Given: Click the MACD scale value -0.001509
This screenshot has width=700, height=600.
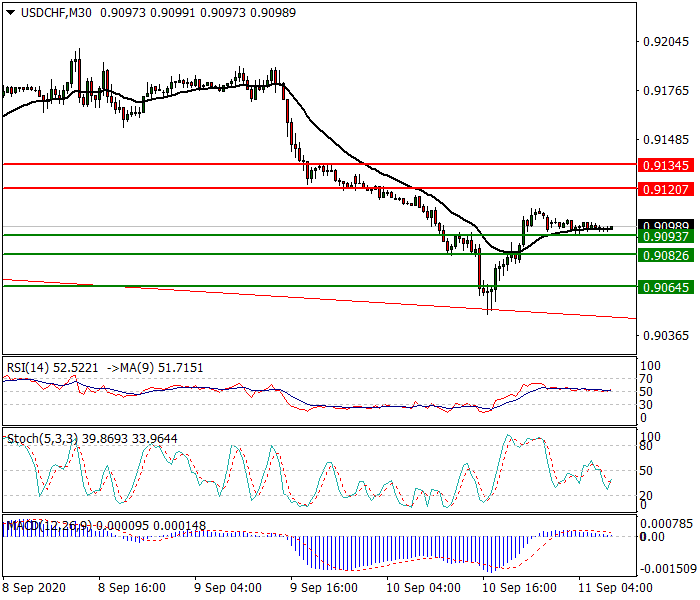Looking at the screenshot, I should (668, 569).
